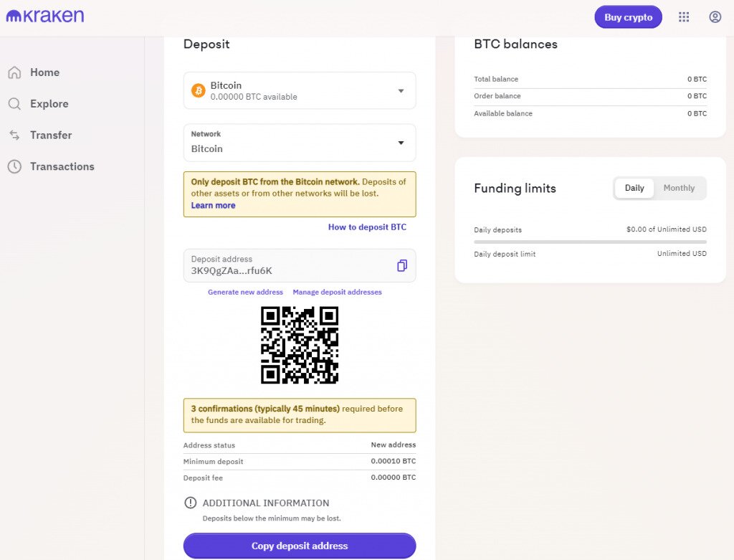Expand the Network selection dropdown
The height and width of the screenshot is (560, 734).
point(299,143)
